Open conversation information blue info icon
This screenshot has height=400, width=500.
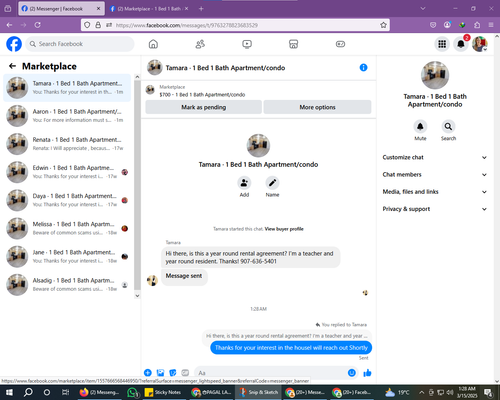point(363,68)
